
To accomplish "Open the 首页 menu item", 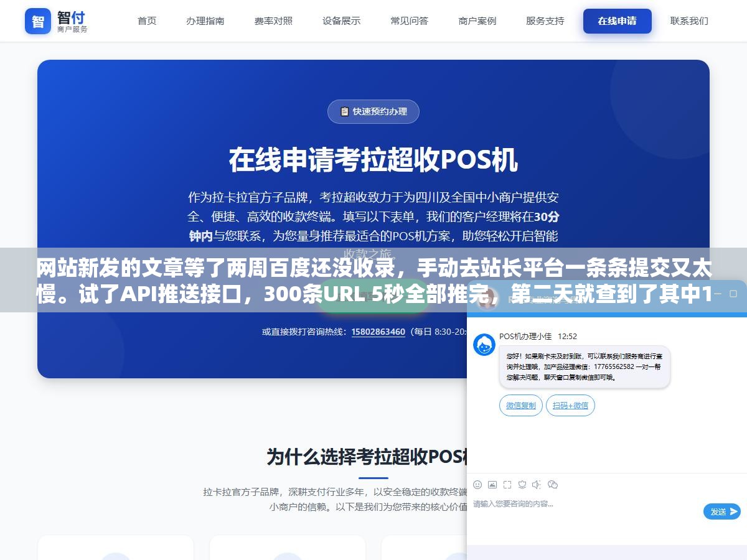I will (x=147, y=21).
